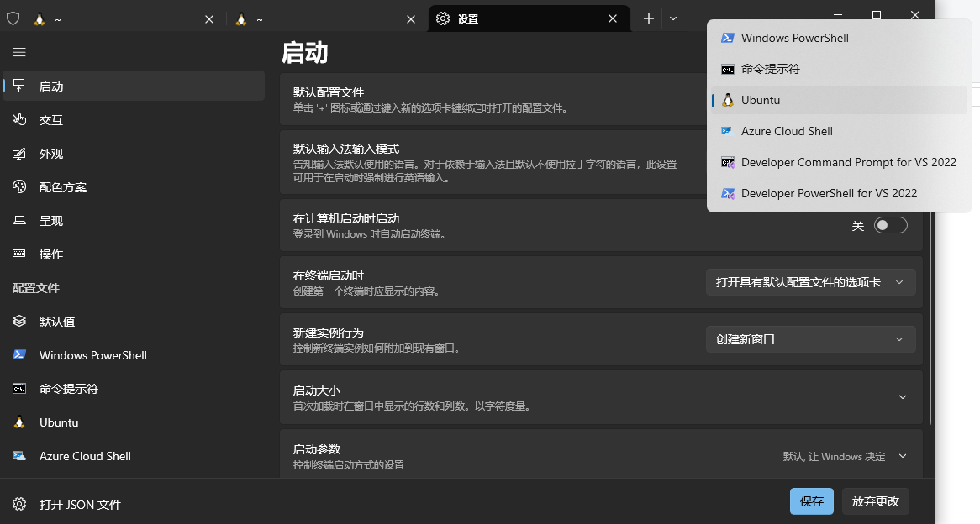Viewport: 980px width, 524px height.
Task: Click Developer Command Prompt icon in dropdown
Action: click(728, 162)
